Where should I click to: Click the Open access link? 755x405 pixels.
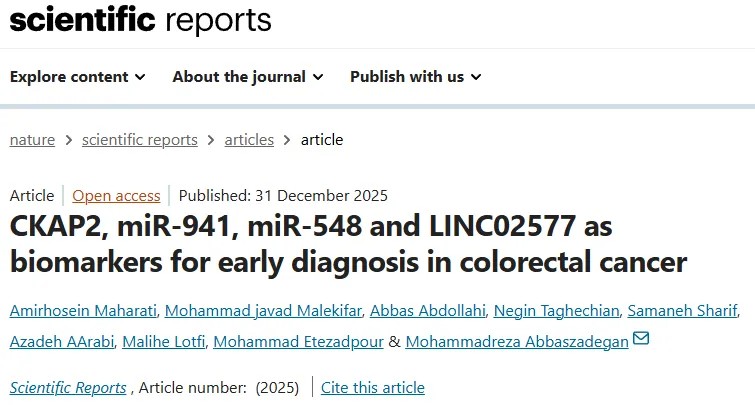click(116, 195)
